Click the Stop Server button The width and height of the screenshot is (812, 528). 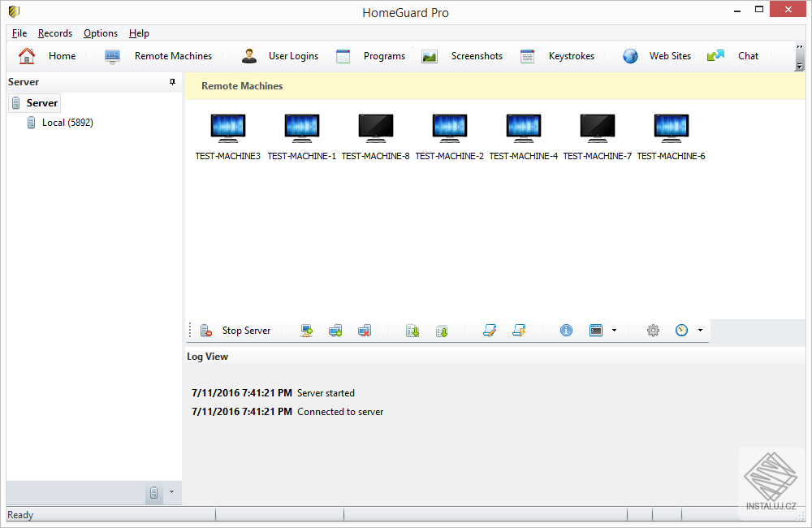coord(236,331)
